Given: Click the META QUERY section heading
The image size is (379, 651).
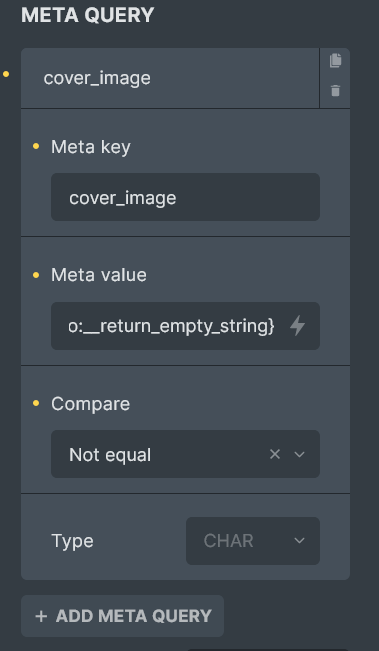Looking at the screenshot, I should coord(88,15).
